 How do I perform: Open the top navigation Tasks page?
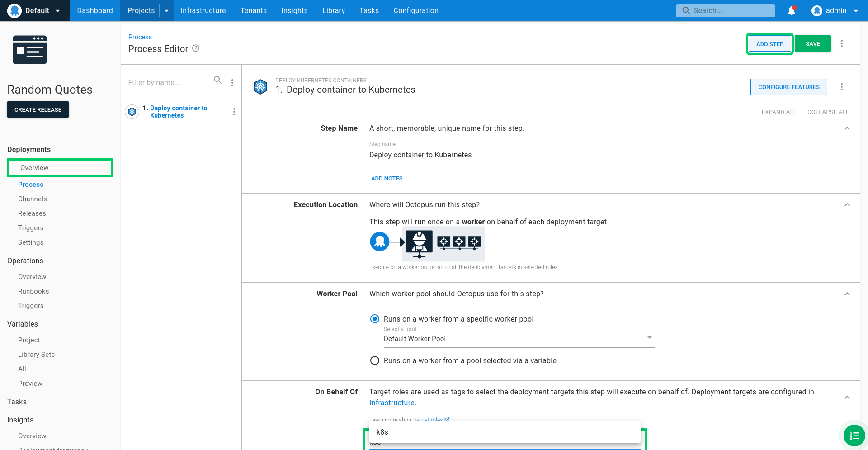(x=369, y=10)
